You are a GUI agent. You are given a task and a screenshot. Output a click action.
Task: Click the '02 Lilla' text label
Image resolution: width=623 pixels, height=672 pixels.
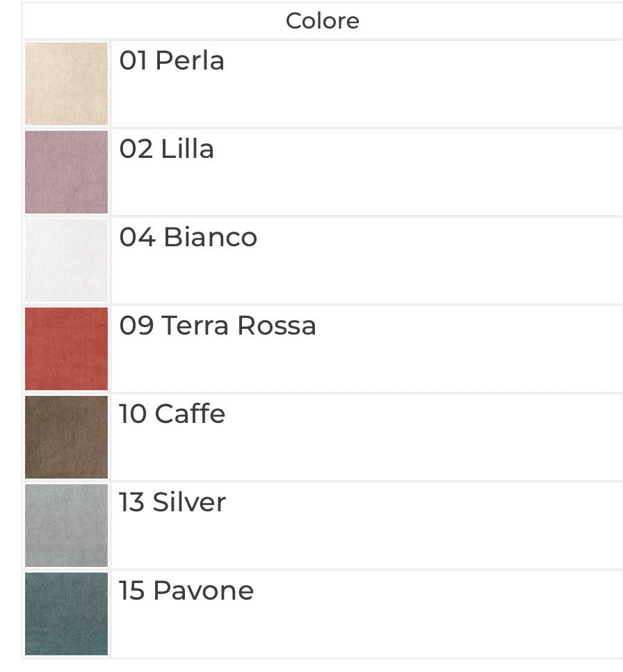[x=167, y=149]
